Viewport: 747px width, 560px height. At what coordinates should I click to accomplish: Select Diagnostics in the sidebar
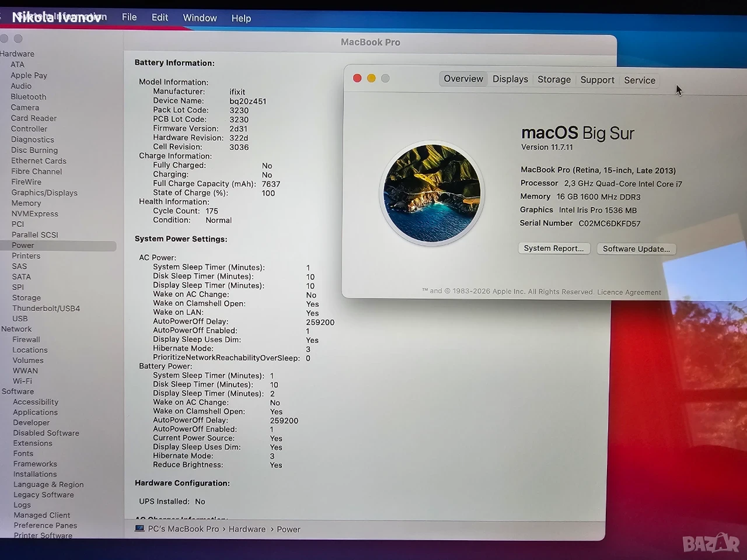pos(32,139)
